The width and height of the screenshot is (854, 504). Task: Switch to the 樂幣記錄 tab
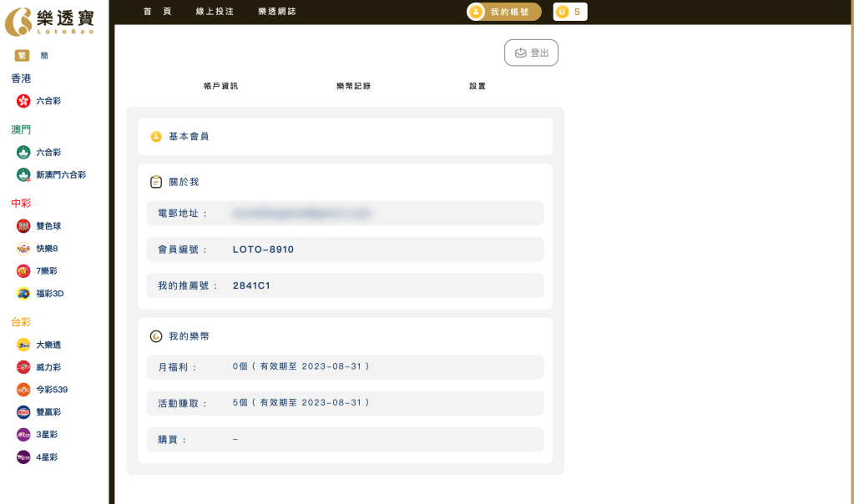click(x=353, y=86)
